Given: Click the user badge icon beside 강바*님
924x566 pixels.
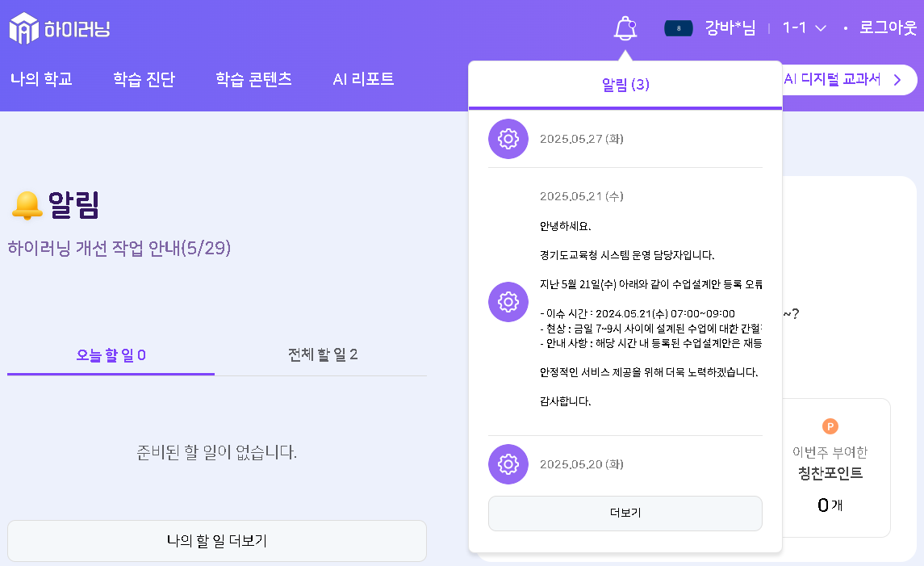Looking at the screenshot, I should [679, 28].
